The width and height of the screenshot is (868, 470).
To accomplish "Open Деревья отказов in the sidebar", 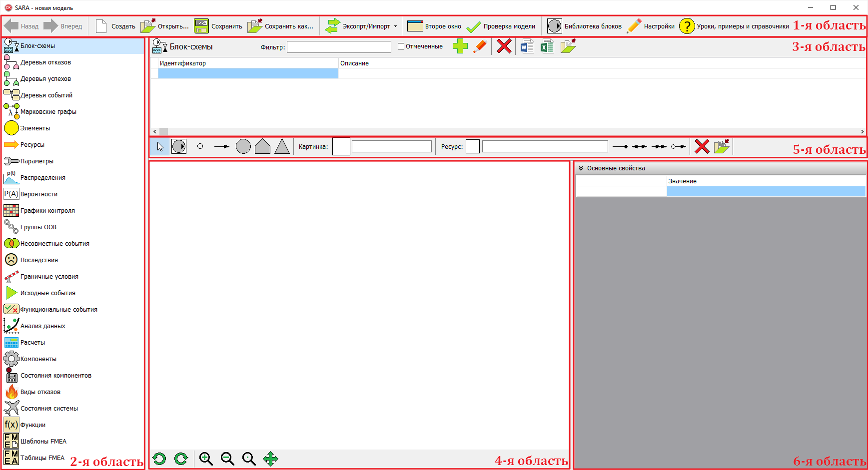I will 45,62.
